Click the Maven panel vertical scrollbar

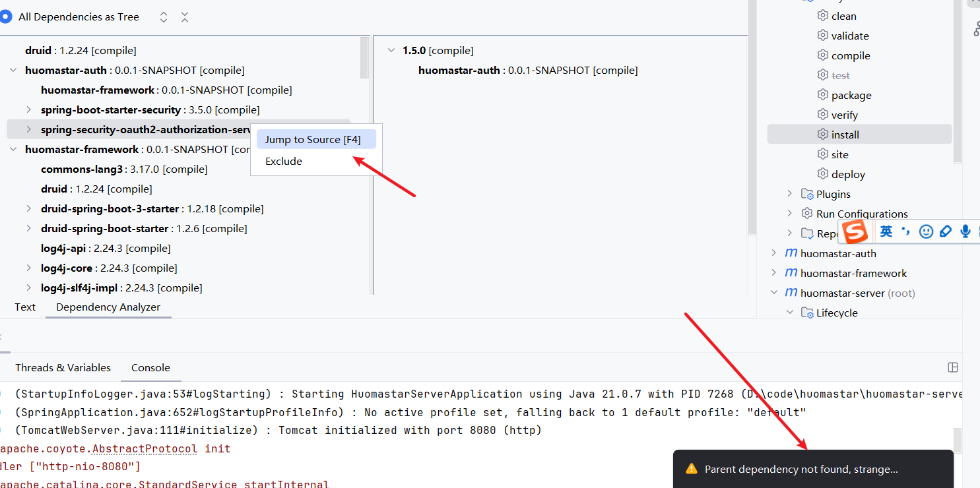point(957,81)
